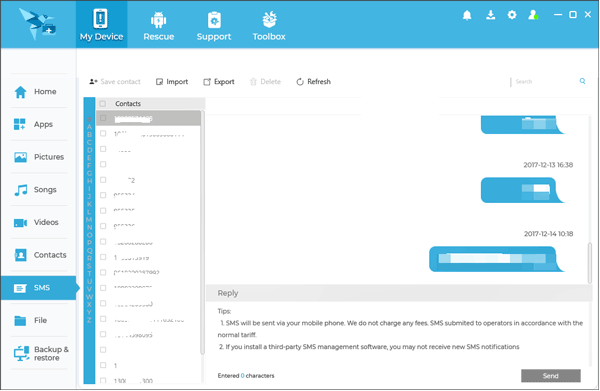600x391 pixels.
Task: Tick checkbox of last contact starting 130
Action: pos(103,380)
